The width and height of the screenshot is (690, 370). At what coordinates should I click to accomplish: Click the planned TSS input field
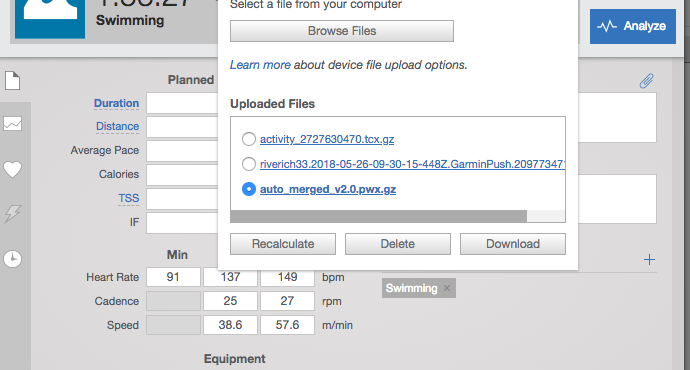(182, 199)
